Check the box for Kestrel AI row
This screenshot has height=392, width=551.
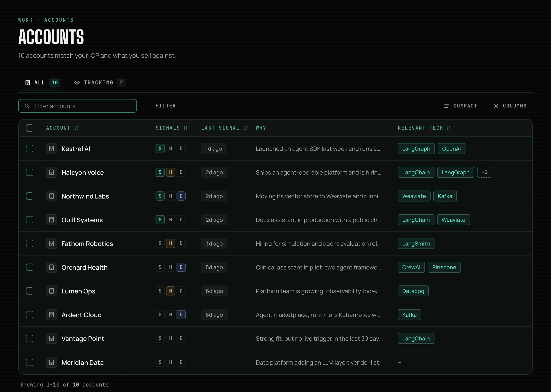tap(30, 149)
